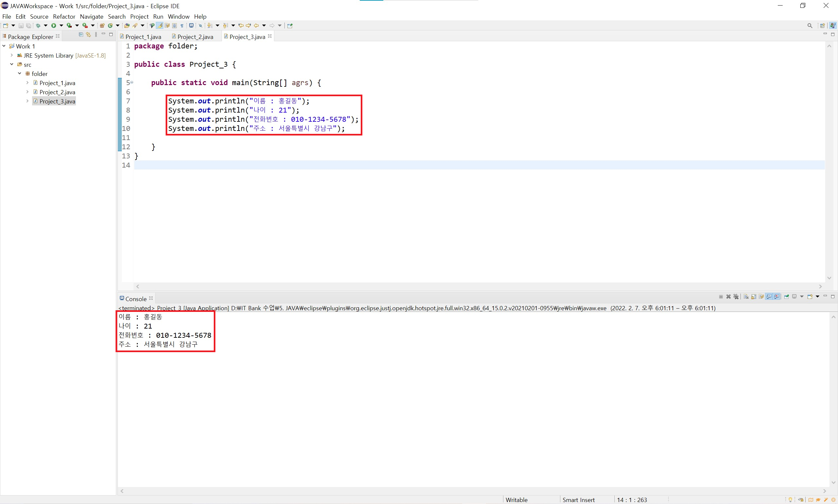The image size is (838, 504).
Task: Toggle Link with Editor in Package Explorer
Action: pos(88,35)
